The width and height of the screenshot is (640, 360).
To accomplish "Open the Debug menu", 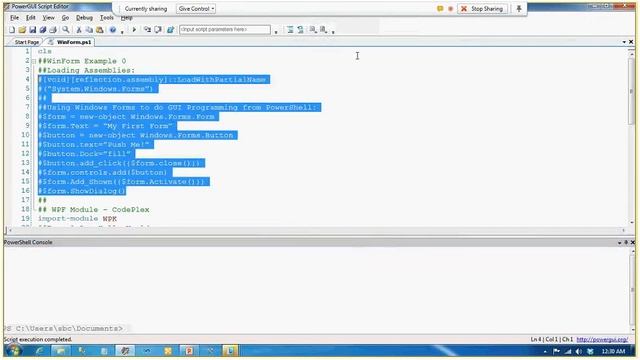I will [84, 18].
